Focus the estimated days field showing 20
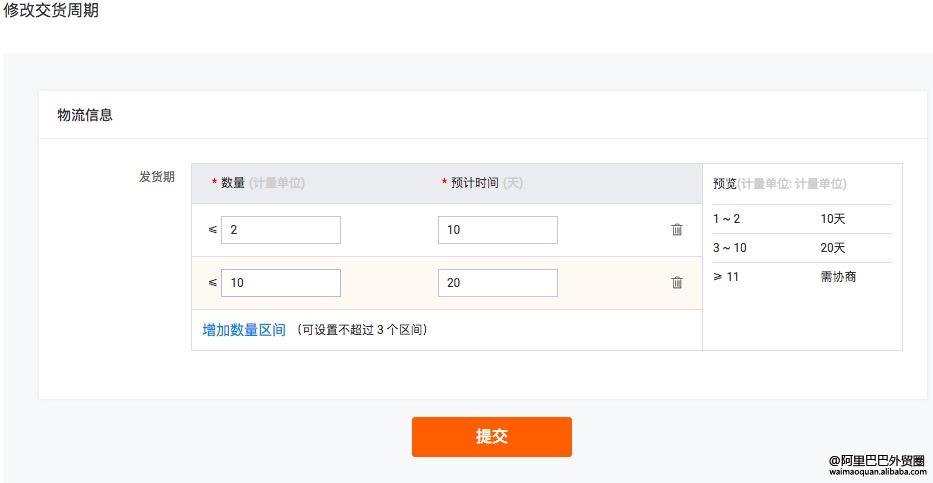The image size is (933, 483). (498, 283)
